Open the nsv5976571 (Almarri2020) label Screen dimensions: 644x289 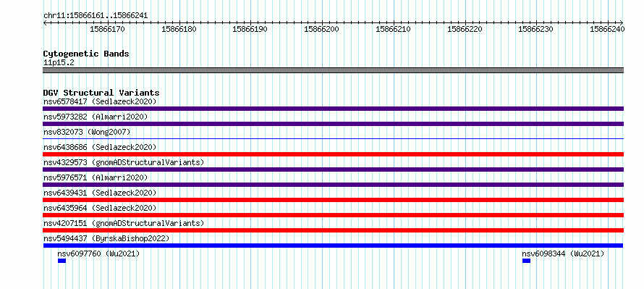click(x=96, y=177)
